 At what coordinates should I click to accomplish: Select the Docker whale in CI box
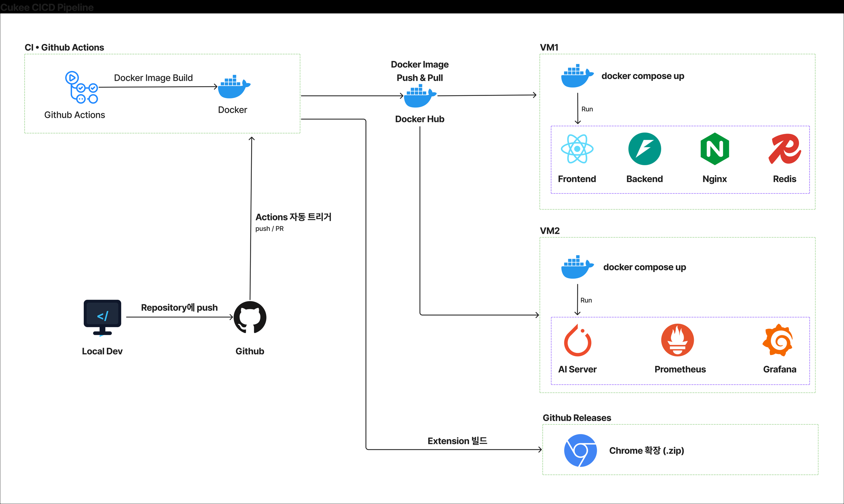234,86
